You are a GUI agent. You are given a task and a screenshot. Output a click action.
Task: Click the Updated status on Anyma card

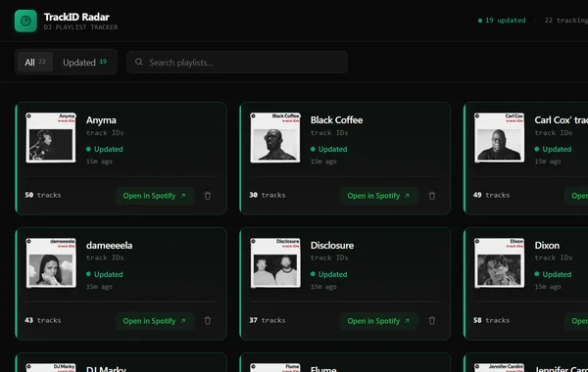(x=104, y=149)
